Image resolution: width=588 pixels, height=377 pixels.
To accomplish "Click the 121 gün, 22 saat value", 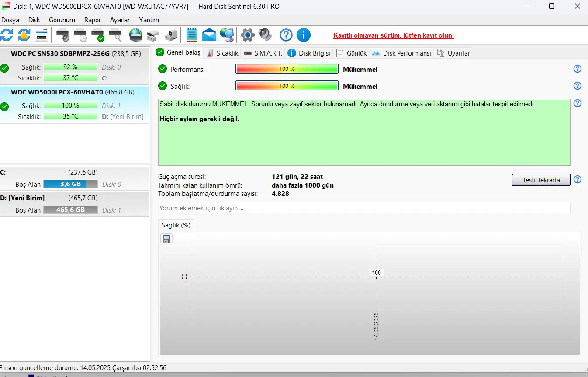I will [x=297, y=177].
